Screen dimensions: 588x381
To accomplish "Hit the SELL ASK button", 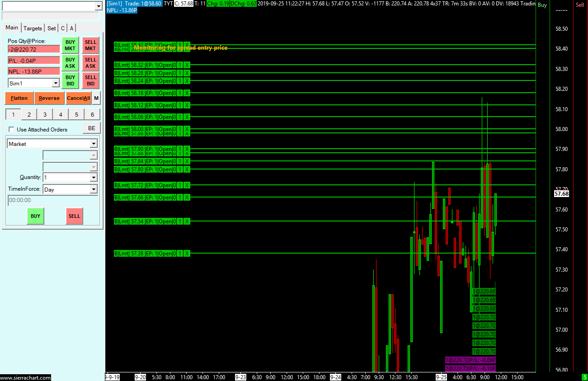I will pos(90,63).
